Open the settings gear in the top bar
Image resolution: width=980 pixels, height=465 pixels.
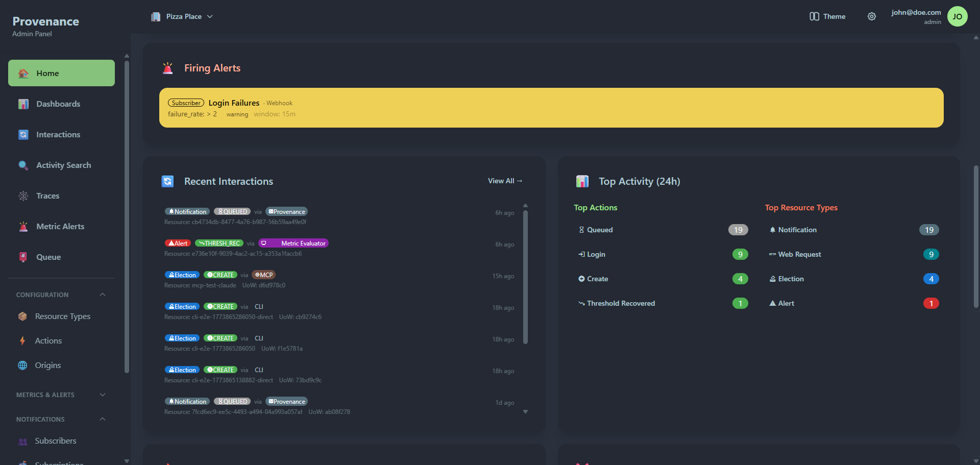872,16
